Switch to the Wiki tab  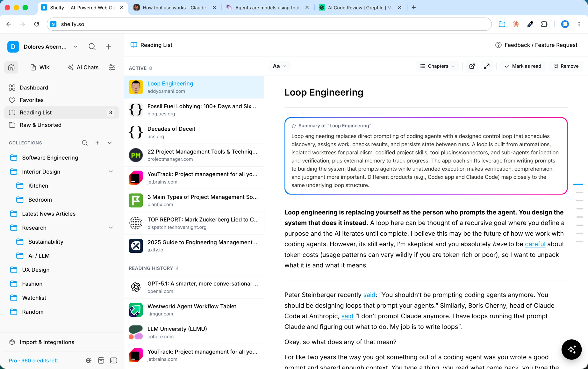click(x=40, y=67)
